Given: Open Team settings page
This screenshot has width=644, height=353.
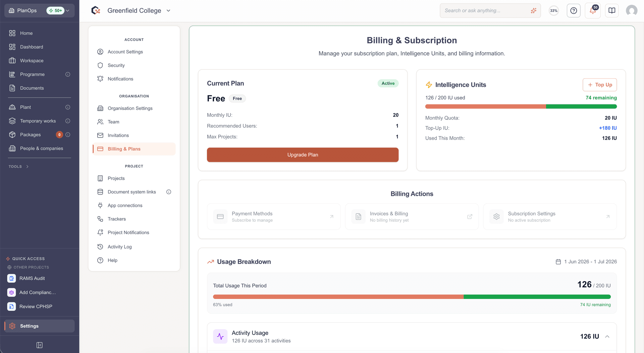Looking at the screenshot, I should click(x=134, y=122).
